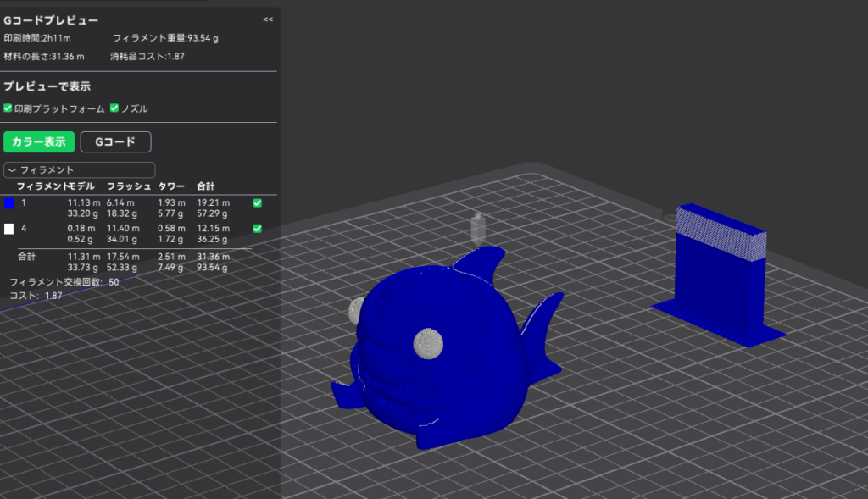This screenshot has height=499, width=868.
Task: Toggle visibility checkbox for filament 4
Action: (258, 229)
